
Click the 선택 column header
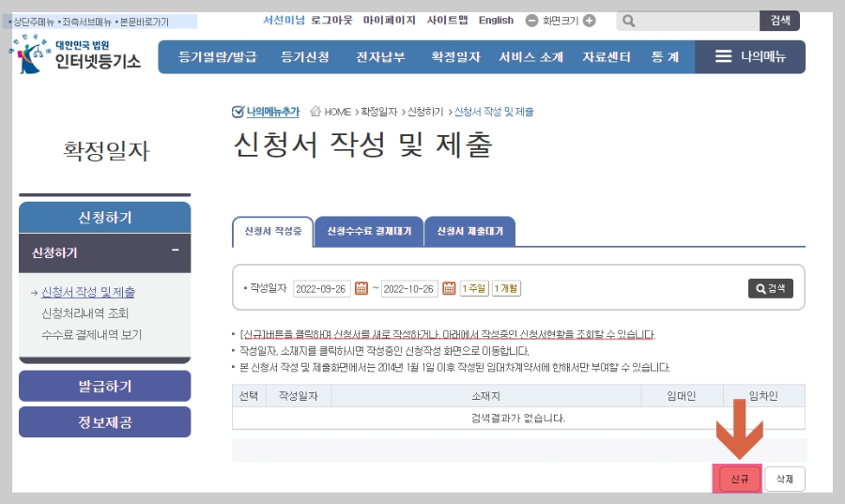click(249, 396)
